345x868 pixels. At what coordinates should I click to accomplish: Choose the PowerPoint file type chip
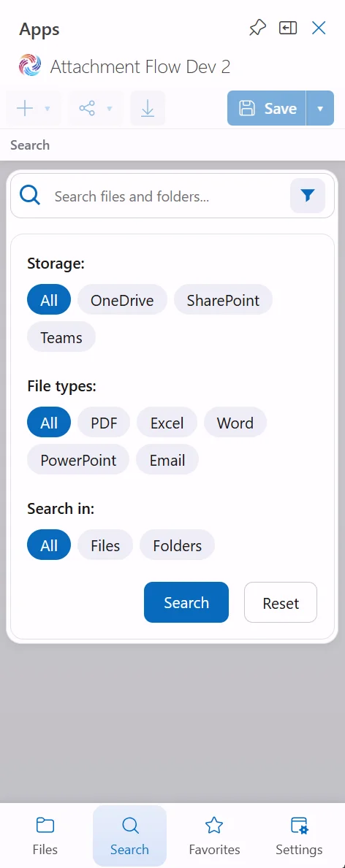point(78,459)
